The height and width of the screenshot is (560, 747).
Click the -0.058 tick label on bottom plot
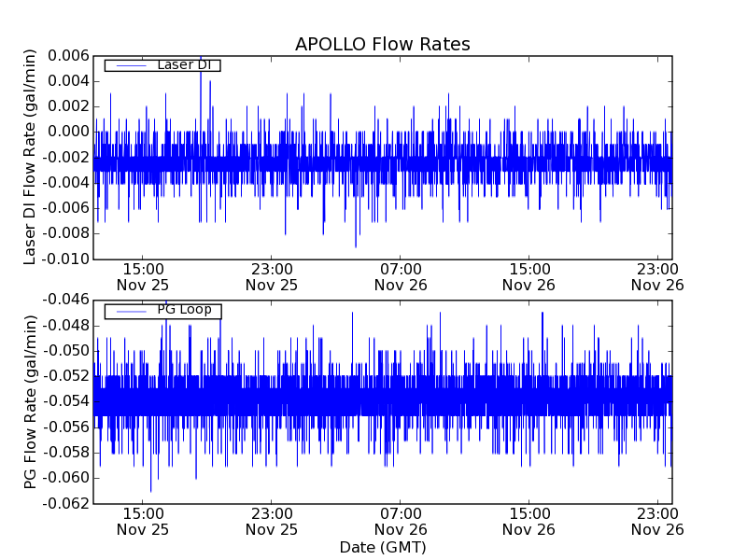(x=66, y=453)
